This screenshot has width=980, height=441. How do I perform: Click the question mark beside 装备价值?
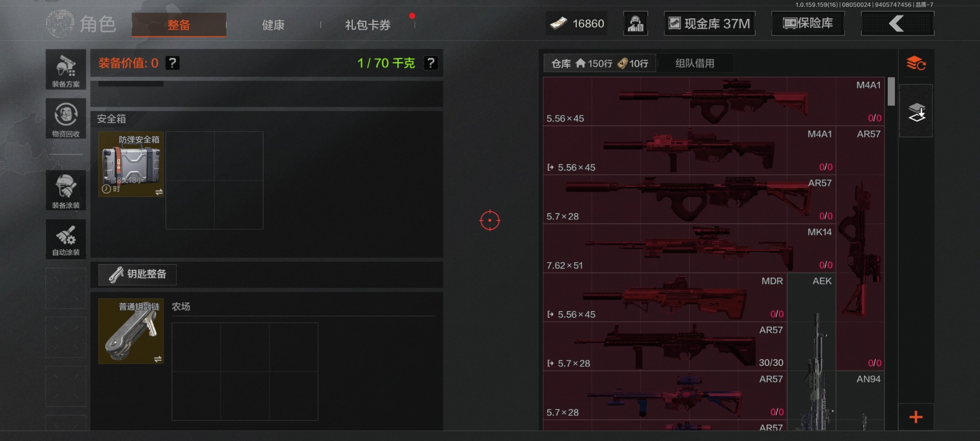pos(173,63)
